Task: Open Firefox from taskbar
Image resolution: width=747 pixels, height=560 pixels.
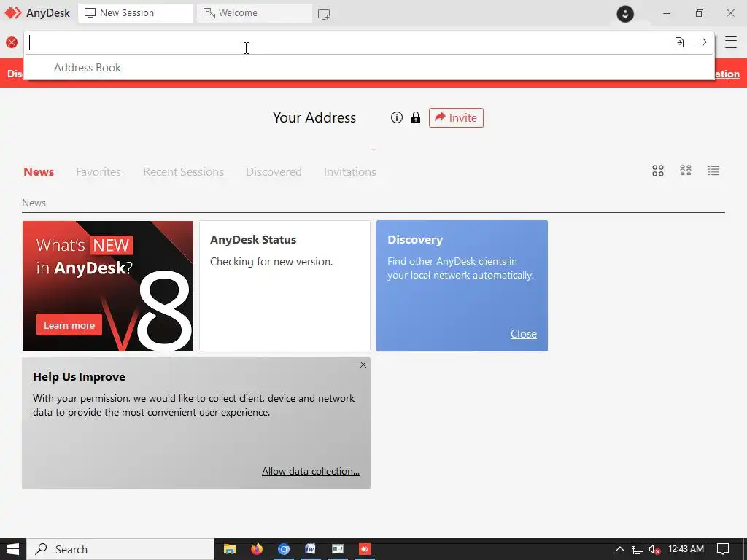Action: click(x=257, y=549)
